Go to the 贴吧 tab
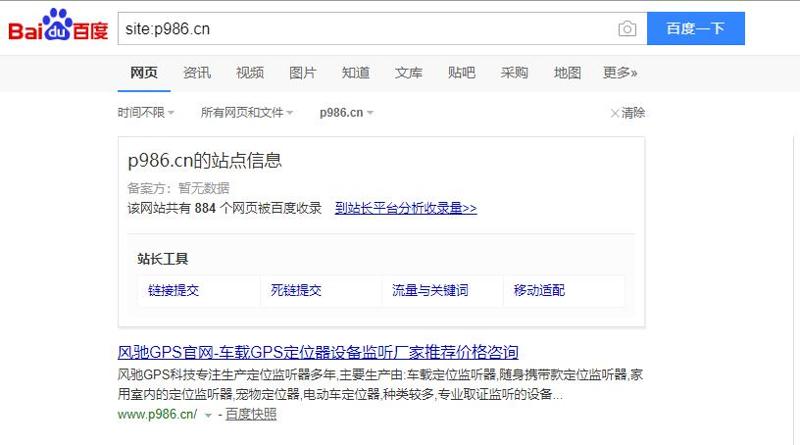 [462, 72]
